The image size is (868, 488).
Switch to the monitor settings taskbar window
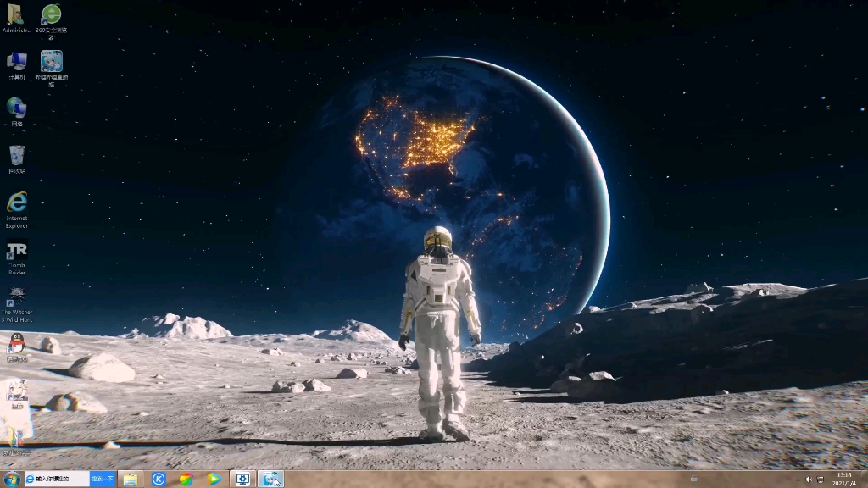242,480
